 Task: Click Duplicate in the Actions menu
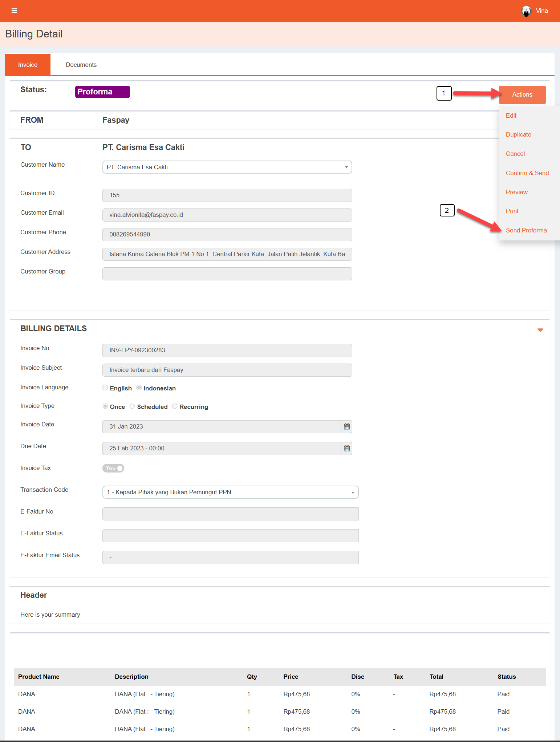pos(518,134)
